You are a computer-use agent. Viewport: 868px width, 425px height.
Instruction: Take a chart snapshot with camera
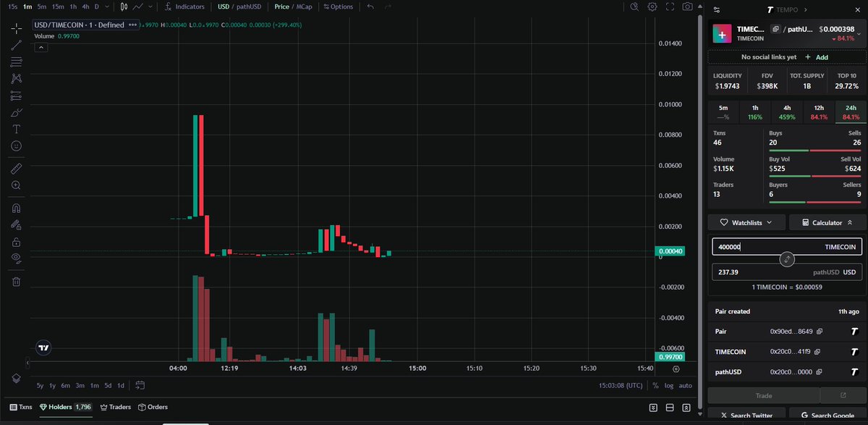pos(687,7)
